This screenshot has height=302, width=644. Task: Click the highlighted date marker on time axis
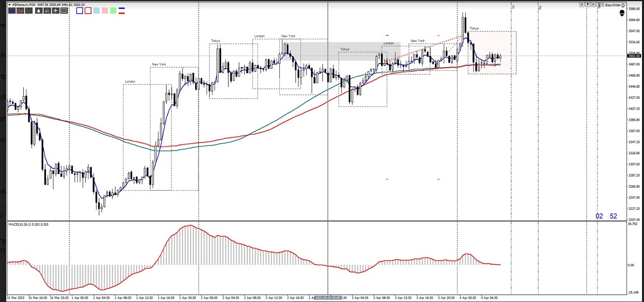tap(327, 298)
